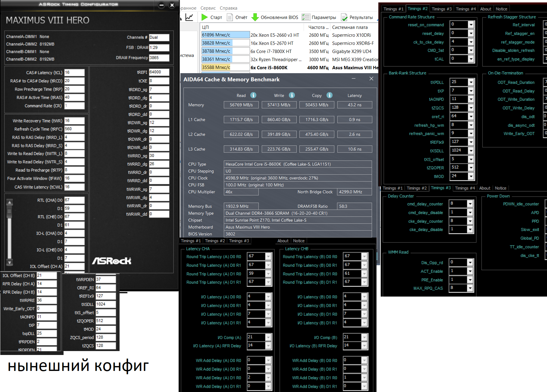Click the scroll up arrow in ASRock panel

10,202
